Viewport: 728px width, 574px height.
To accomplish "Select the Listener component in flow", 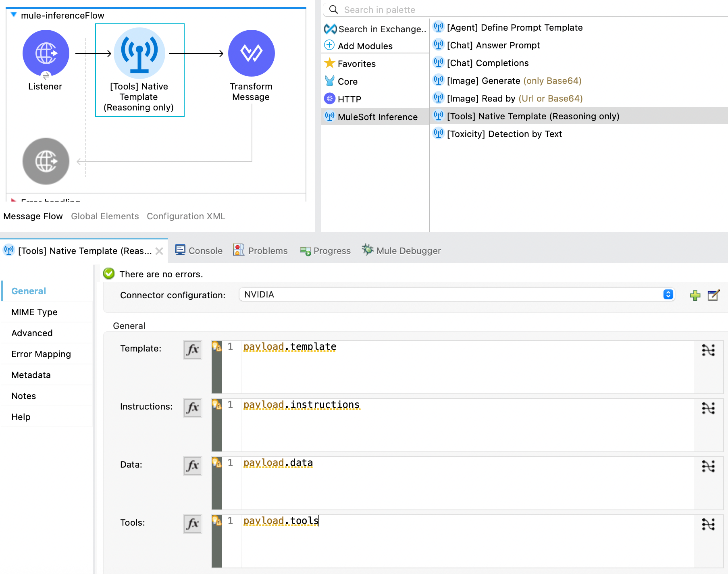I will (46, 53).
